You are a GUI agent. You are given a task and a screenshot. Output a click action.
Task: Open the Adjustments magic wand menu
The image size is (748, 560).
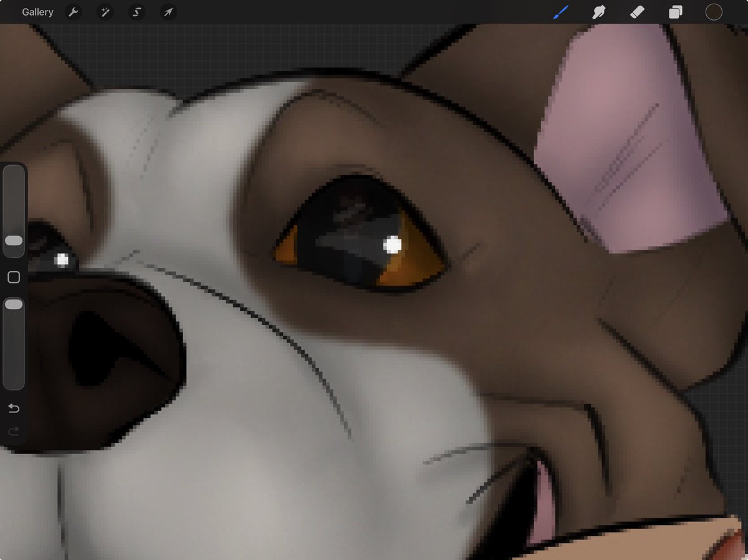[x=105, y=12]
